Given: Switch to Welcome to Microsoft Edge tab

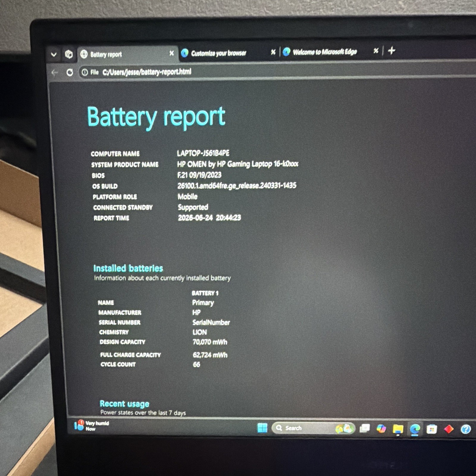Looking at the screenshot, I should [x=330, y=52].
